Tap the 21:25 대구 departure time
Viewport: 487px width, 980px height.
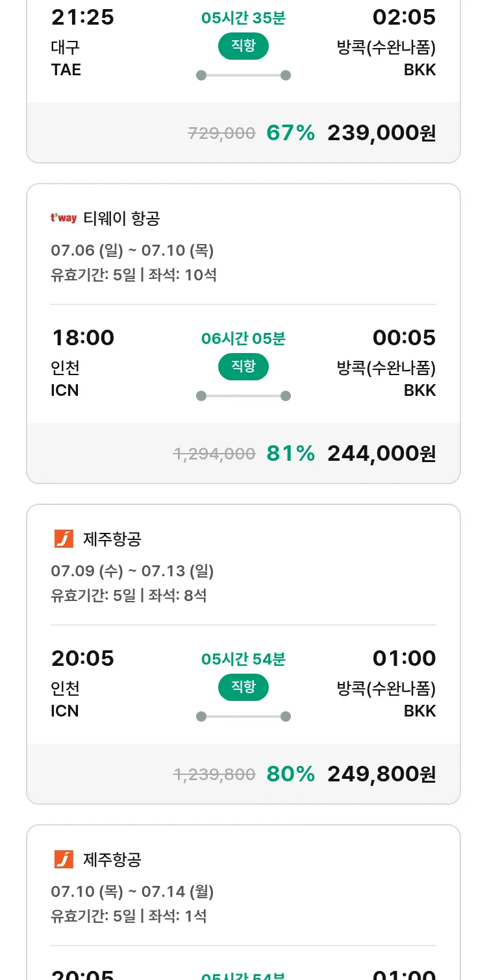82,18
